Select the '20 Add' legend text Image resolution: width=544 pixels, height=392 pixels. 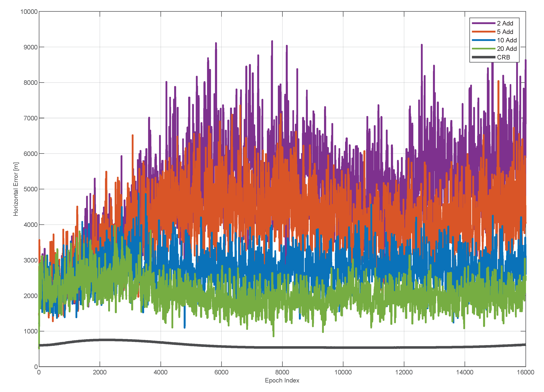coord(507,49)
